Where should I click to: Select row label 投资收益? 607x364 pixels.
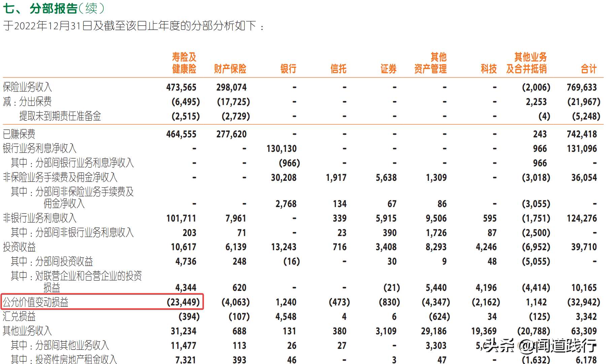(x=19, y=247)
